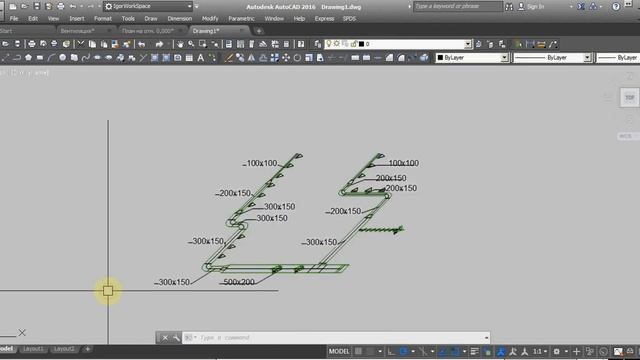Screen dimensions: 640x360
Task: Select the Hatch tool
Action: coord(155,58)
